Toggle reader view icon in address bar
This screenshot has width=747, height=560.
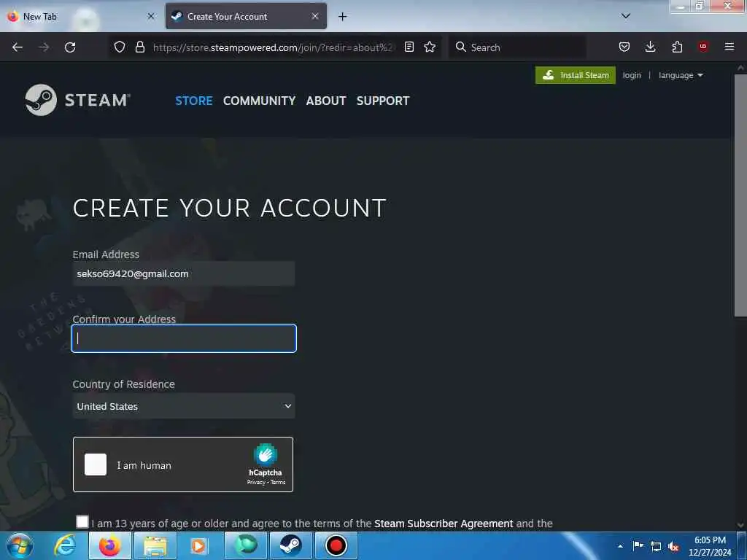click(x=409, y=47)
